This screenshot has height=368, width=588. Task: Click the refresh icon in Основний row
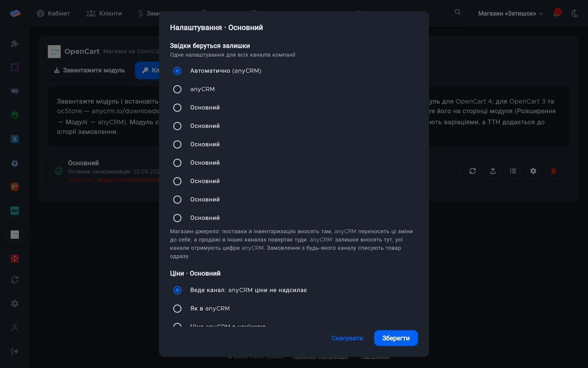[x=473, y=171]
